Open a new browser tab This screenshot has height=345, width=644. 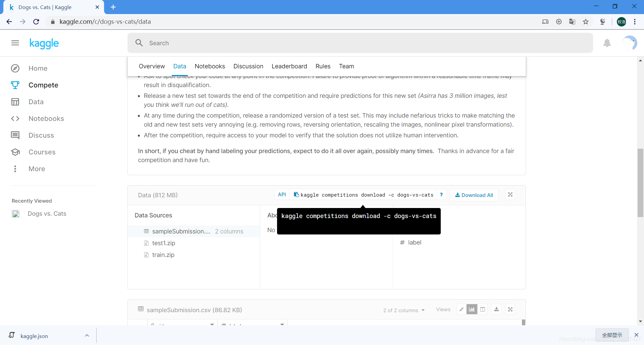click(113, 7)
